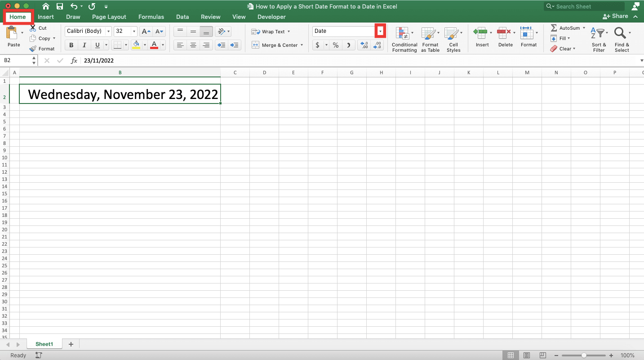Align text to top
The height and width of the screenshot is (360, 644).
tap(180, 31)
